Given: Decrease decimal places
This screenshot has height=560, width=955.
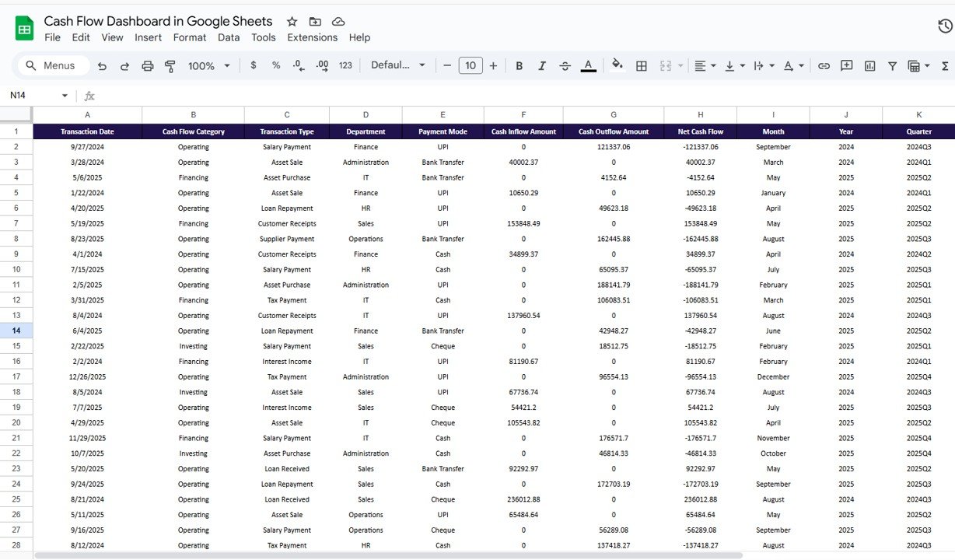Looking at the screenshot, I should click(299, 65).
